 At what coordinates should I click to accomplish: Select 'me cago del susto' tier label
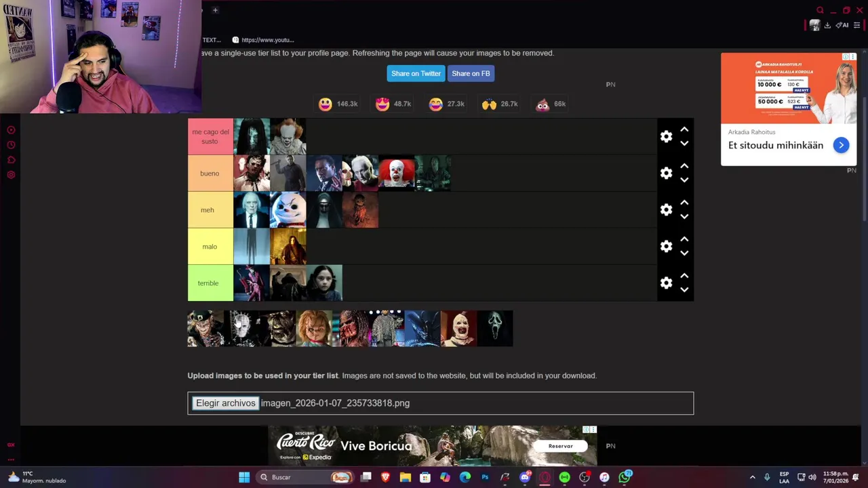210,136
